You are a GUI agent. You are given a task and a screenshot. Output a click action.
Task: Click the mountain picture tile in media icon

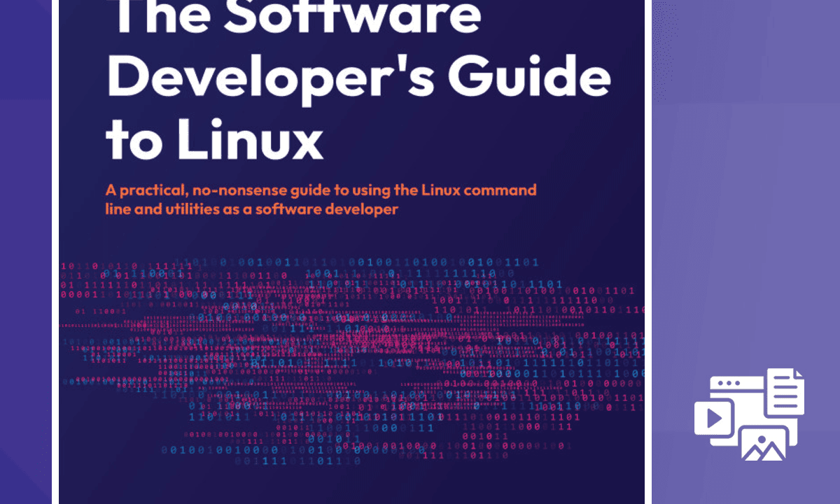coord(763,444)
